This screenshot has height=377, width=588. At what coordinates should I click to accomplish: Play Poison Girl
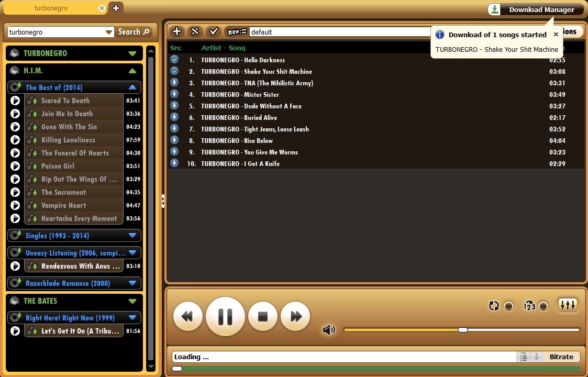[15, 166]
